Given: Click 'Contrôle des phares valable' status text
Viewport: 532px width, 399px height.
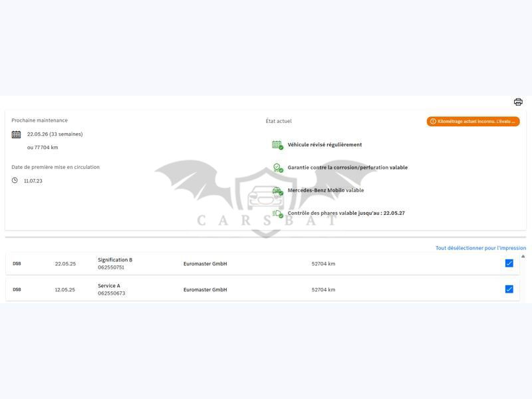Looking at the screenshot, I should tap(346, 213).
